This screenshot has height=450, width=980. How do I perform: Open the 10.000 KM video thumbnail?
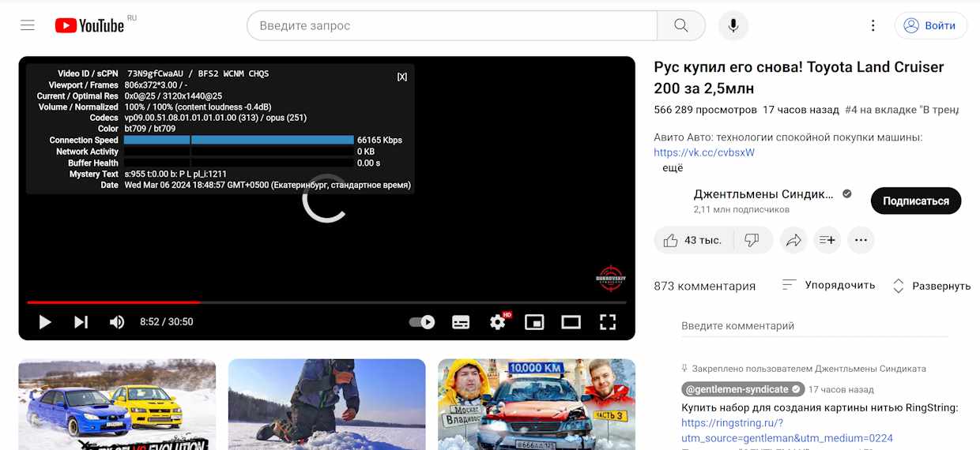(x=537, y=404)
